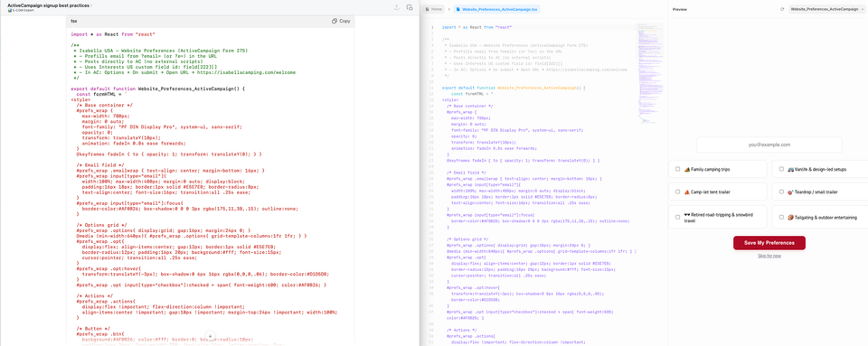Click E-COM Expert label under chat title
This screenshot has width=868, height=346.
coord(24,11)
